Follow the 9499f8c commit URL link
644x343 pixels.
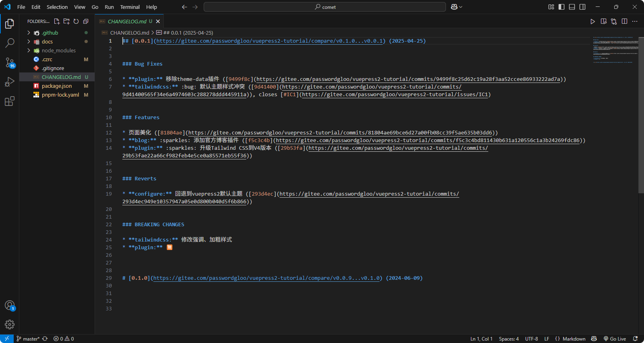point(409,79)
